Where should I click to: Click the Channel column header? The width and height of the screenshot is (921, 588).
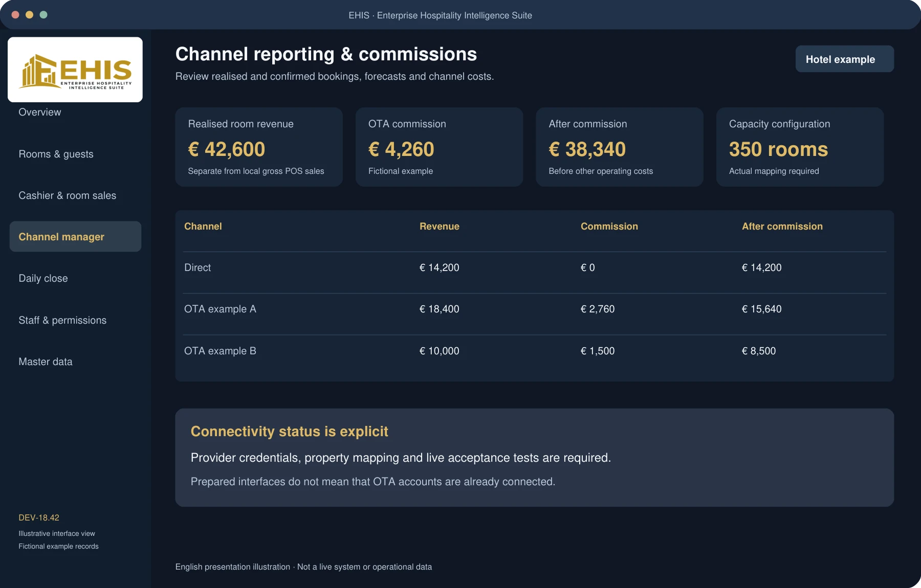tap(203, 227)
